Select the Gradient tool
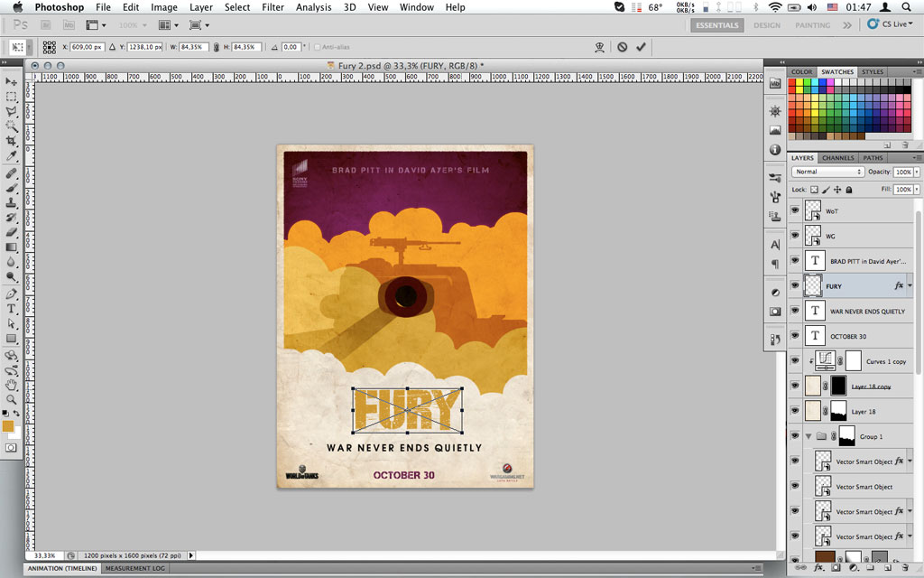This screenshot has height=578, width=924. (x=11, y=247)
